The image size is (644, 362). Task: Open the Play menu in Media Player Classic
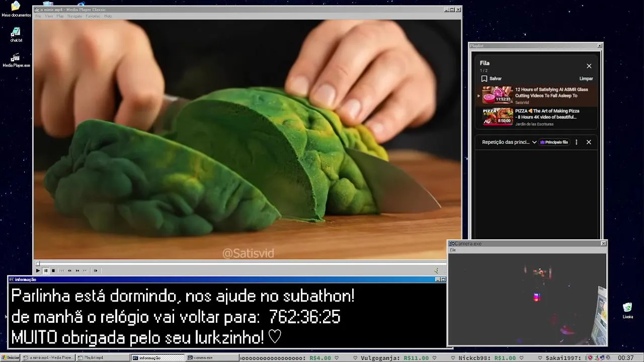[x=60, y=16]
